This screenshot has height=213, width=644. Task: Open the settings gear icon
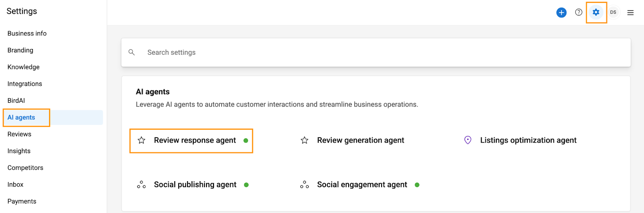tap(596, 12)
